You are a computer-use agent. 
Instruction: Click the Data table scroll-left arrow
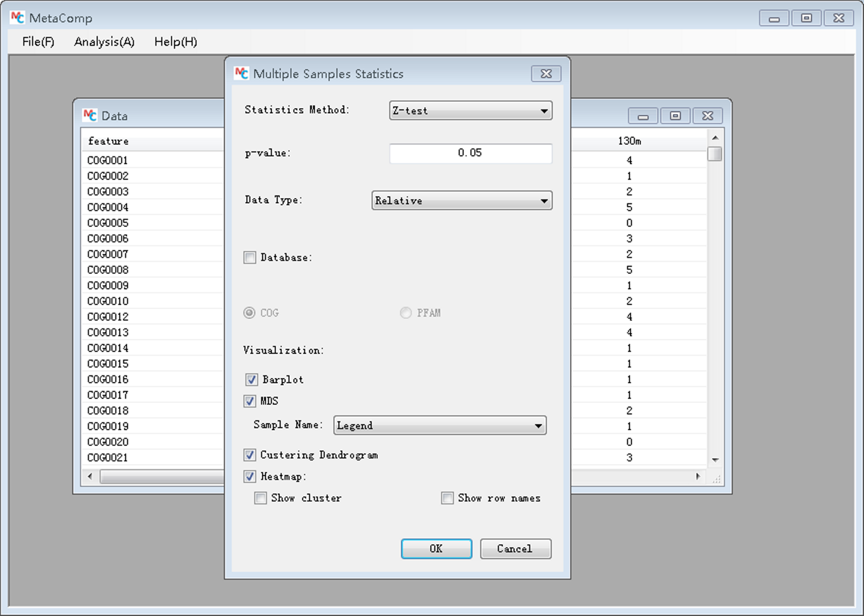pos(90,476)
